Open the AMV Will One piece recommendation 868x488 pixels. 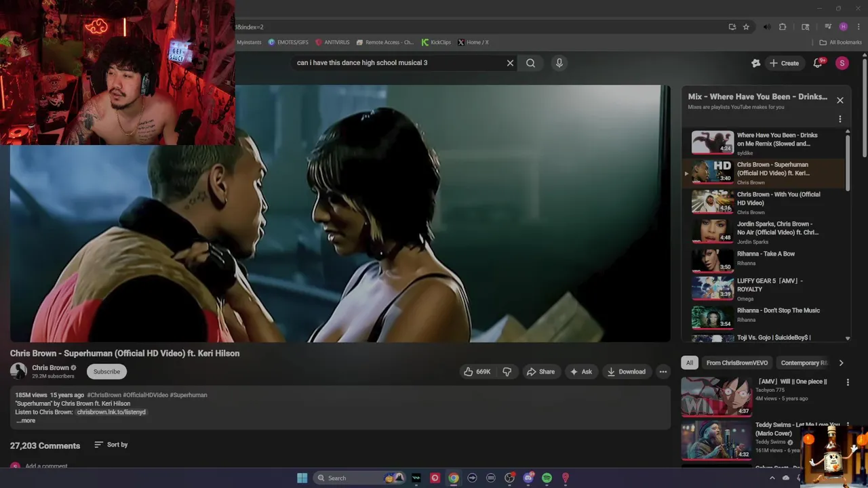(792, 382)
